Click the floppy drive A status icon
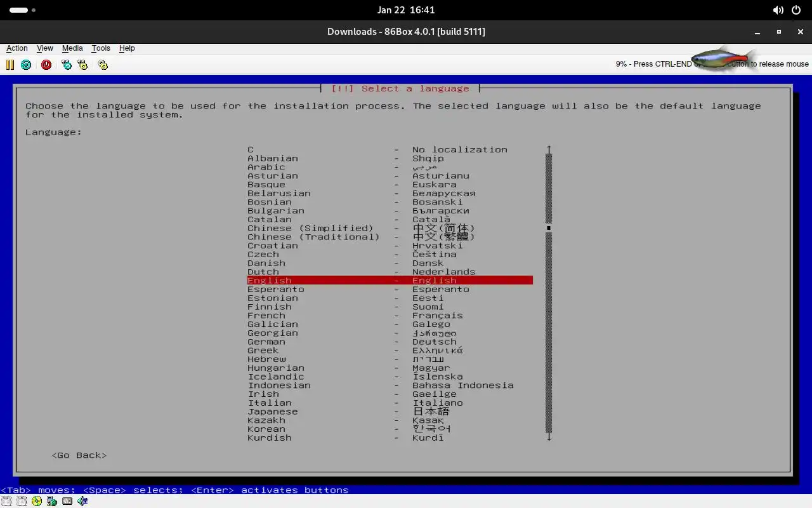 (x=6, y=502)
